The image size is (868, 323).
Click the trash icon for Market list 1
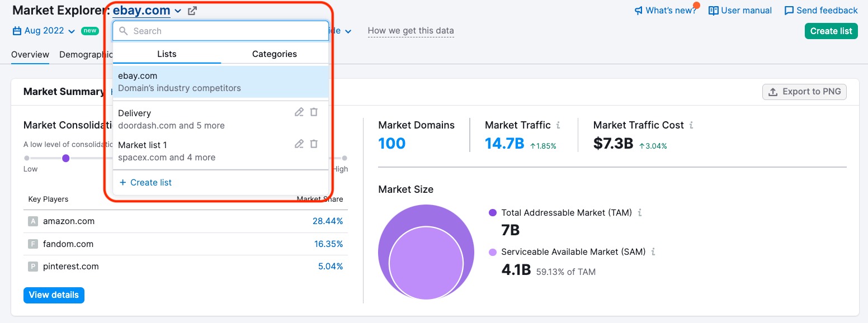[314, 144]
